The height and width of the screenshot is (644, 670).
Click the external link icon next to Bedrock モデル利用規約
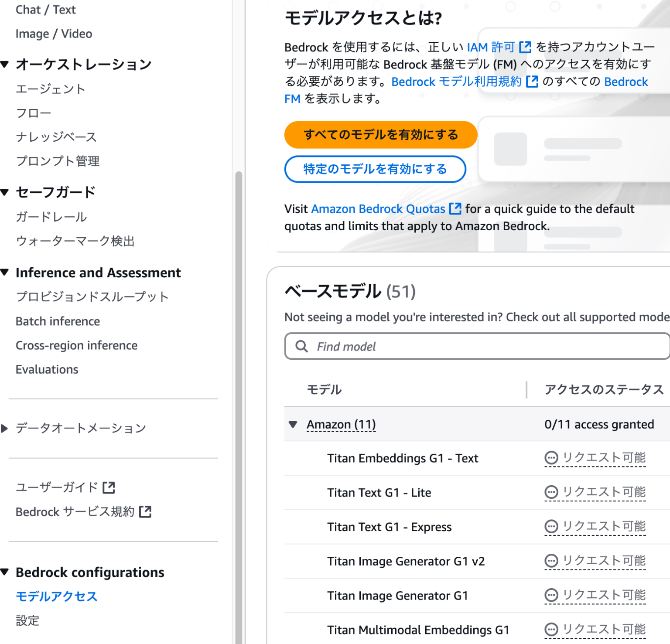(x=532, y=82)
